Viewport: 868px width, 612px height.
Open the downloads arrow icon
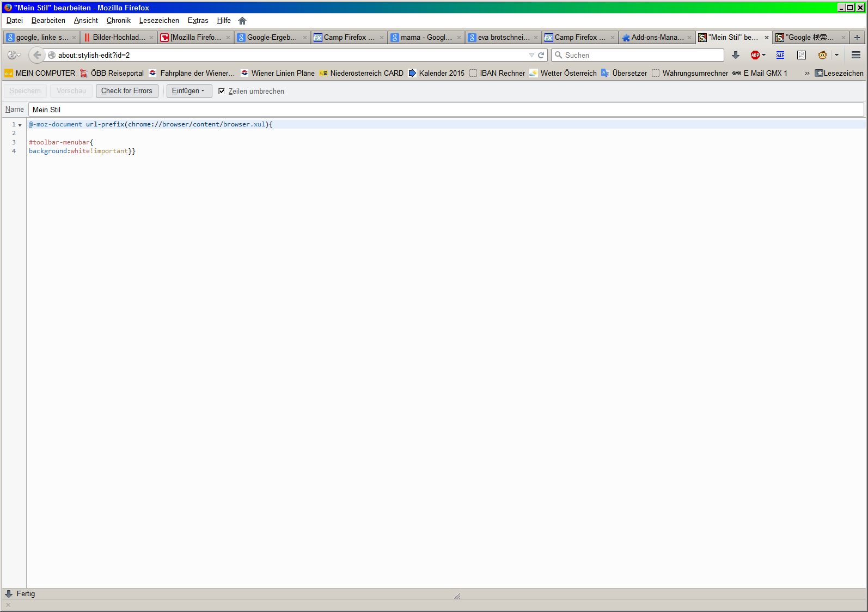click(x=736, y=55)
